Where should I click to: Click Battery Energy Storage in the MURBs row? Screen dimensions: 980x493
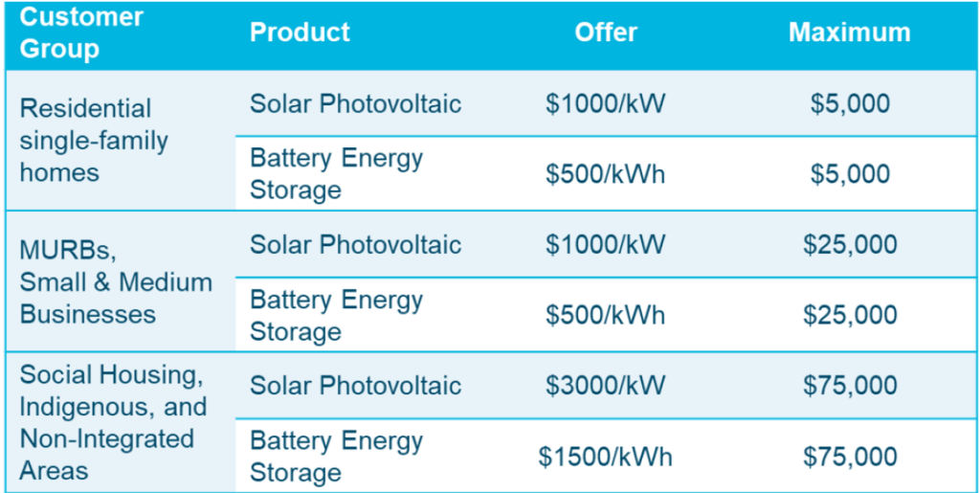point(336,315)
